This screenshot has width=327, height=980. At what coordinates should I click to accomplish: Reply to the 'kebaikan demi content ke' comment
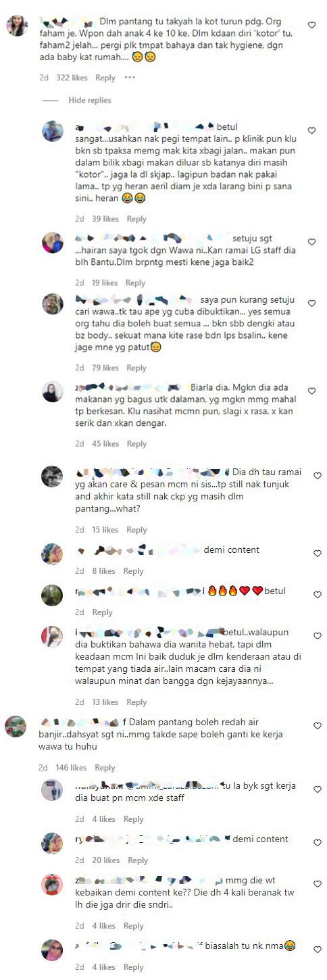click(133, 926)
